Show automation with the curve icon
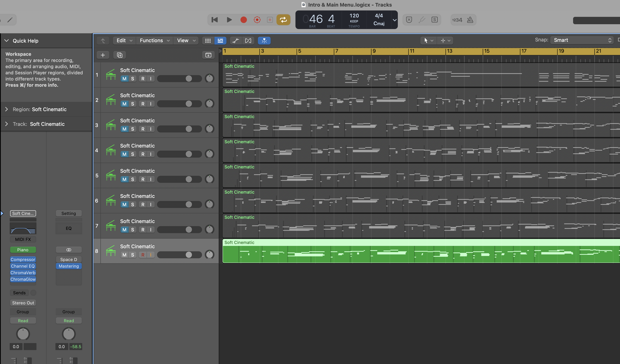620x364 pixels. [x=236, y=40]
